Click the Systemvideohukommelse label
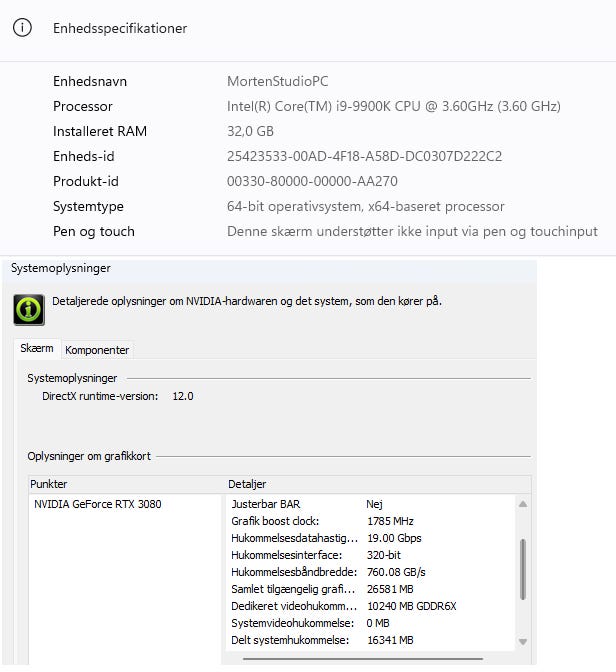This screenshot has width=616, height=672. pos(292,623)
